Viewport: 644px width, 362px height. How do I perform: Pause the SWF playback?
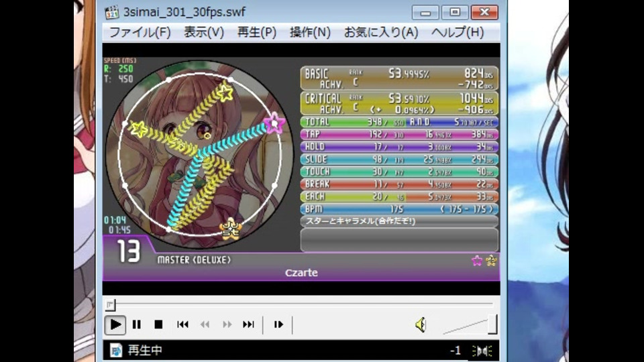click(x=137, y=324)
